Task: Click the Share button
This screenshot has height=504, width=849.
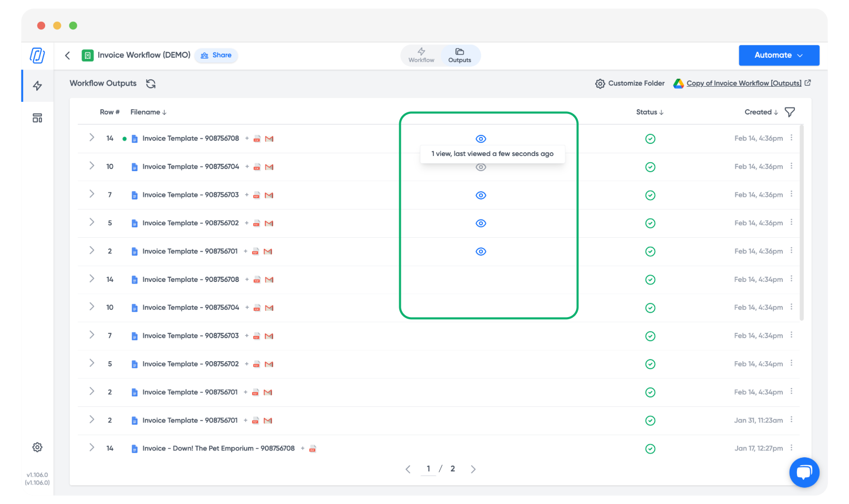Action: 216,55
